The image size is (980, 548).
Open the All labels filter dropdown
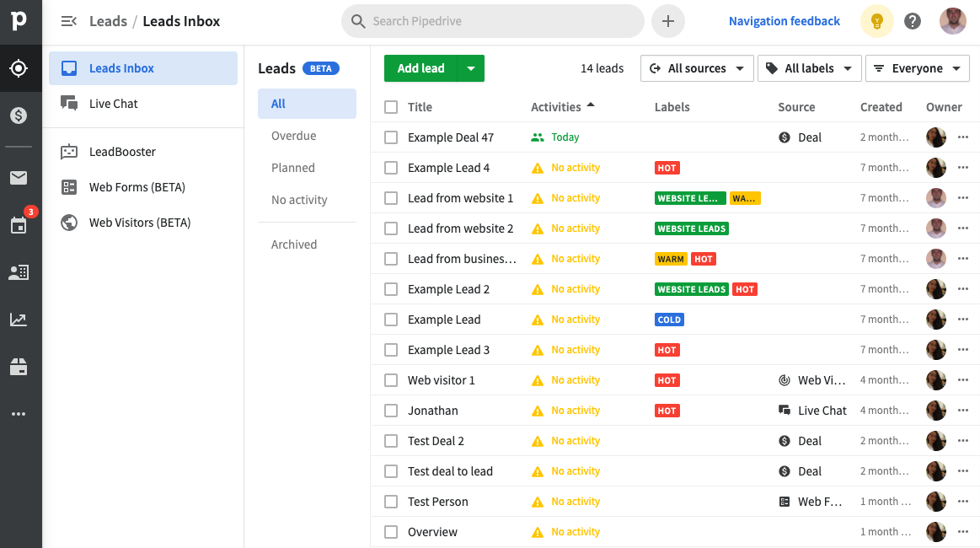[x=810, y=68]
